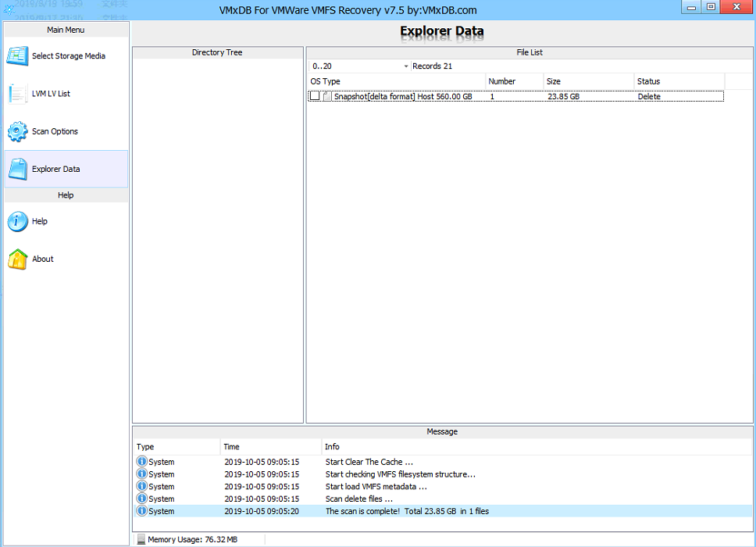The image size is (756, 547).
Task: Click the Select Storage Media icon
Action: click(17, 56)
